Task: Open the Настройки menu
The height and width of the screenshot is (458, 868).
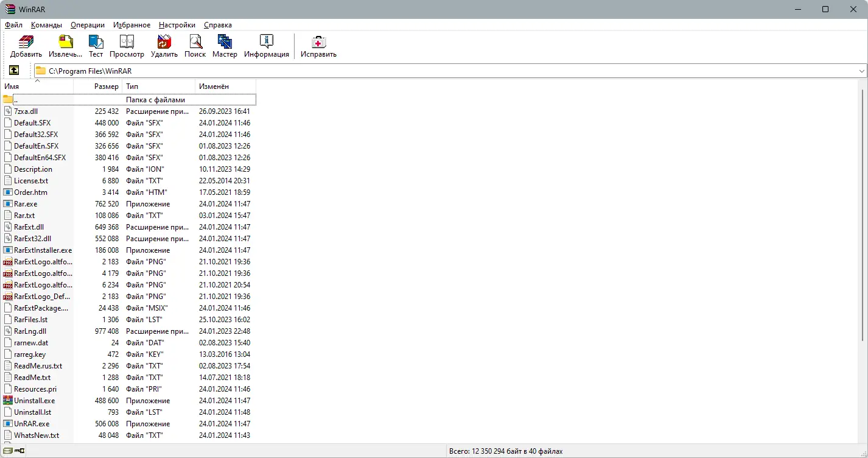Action: 177,25
